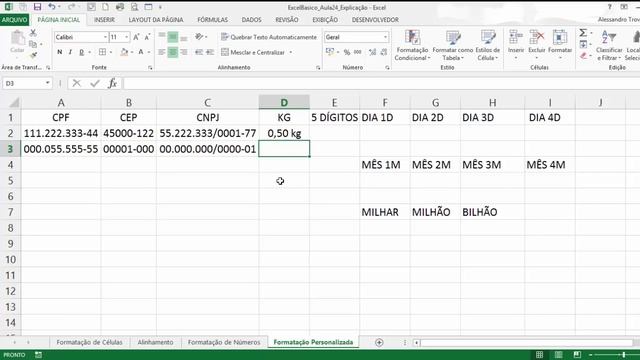The image size is (640, 360).
Task: Open the fill color dropdown arrow
Action: pos(132,52)
